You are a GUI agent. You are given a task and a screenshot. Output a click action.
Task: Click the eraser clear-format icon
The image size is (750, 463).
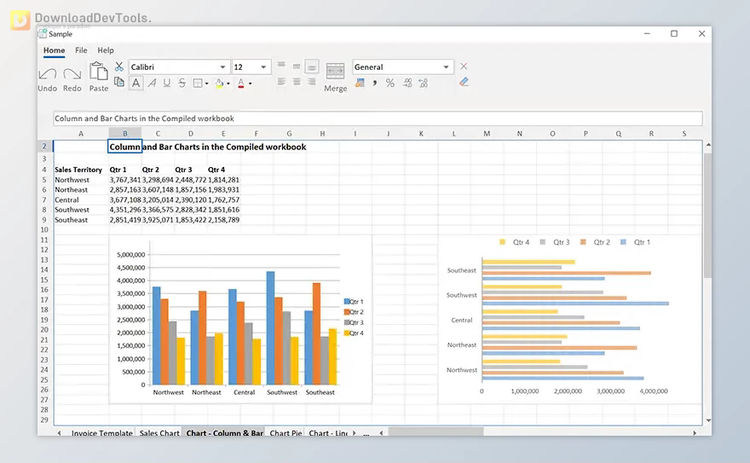tap(463, 83)
